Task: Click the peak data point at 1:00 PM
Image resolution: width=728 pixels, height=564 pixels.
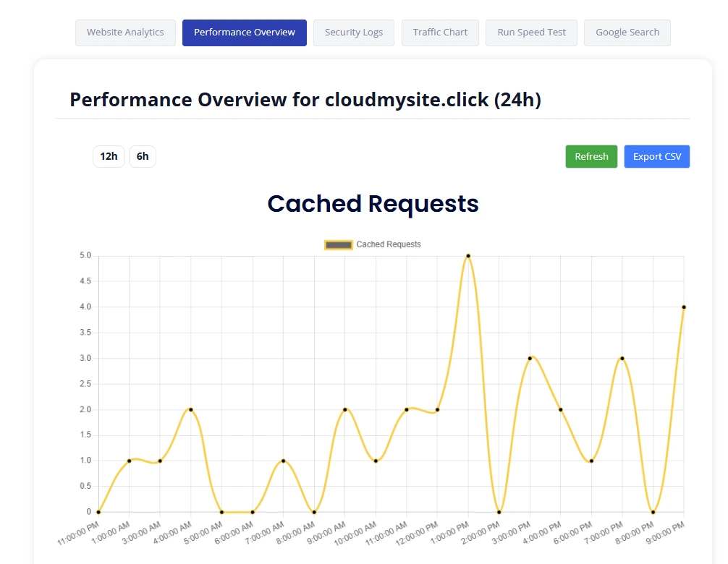Action: (x=468, y=255)
